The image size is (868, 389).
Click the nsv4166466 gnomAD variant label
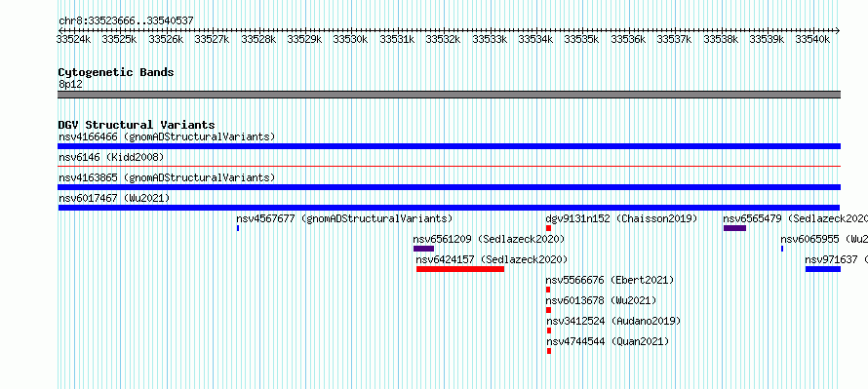pos(167,136)
